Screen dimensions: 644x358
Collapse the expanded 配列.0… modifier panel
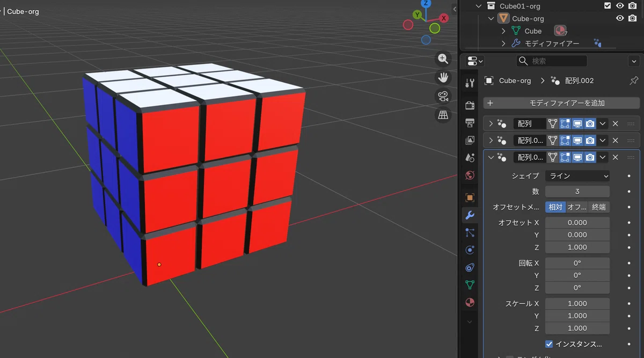click(491, 157)
